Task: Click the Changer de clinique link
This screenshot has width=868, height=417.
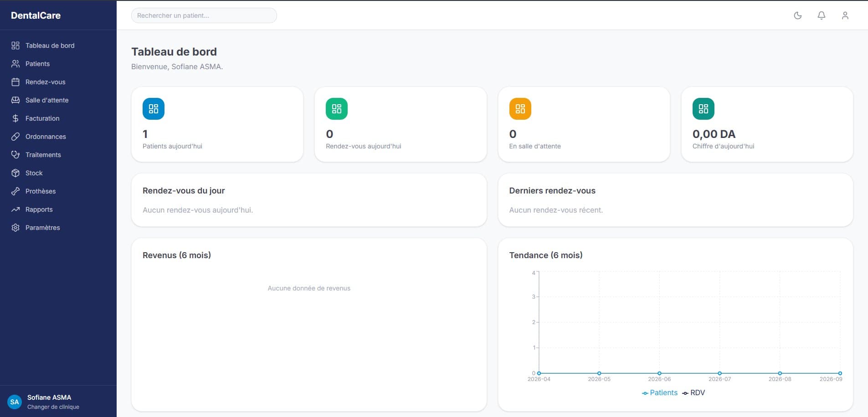Action: [x=53, y=407]
